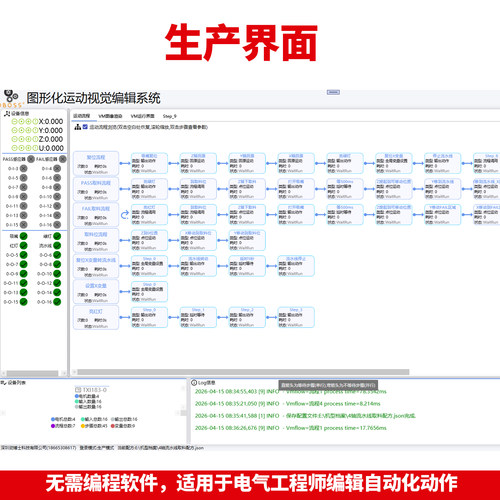Click the device info panel header icon

tap(7, 114)
